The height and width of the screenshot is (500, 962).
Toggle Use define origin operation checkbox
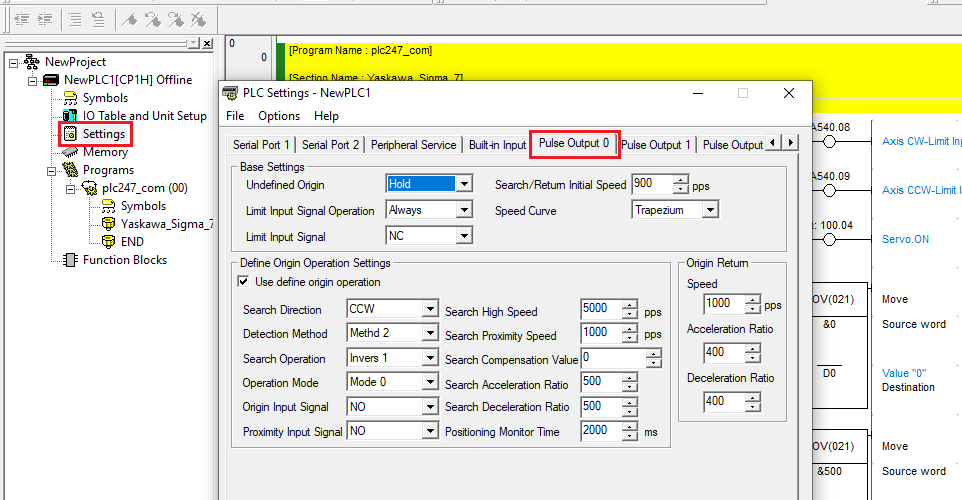(x=244, y=282)
